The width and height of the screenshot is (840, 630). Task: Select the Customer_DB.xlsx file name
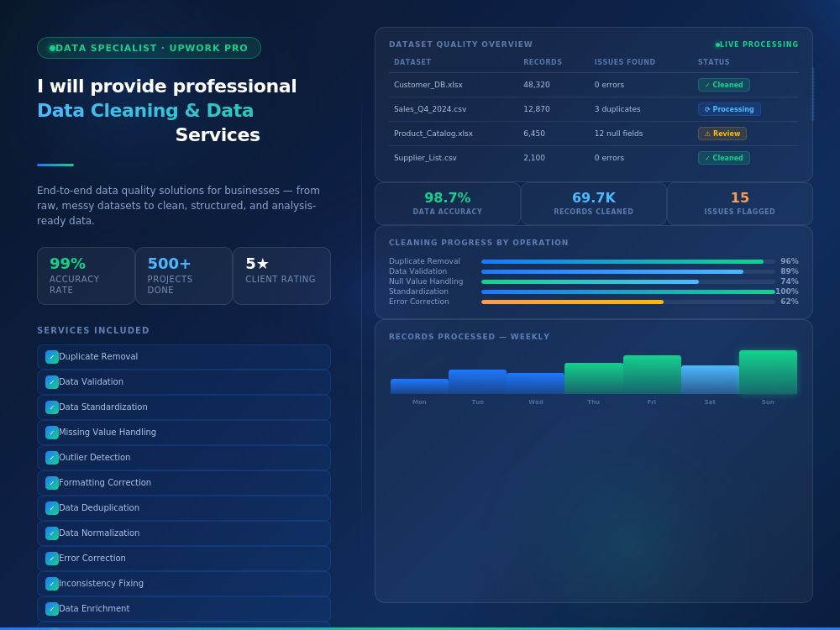[x=428, y=85]
